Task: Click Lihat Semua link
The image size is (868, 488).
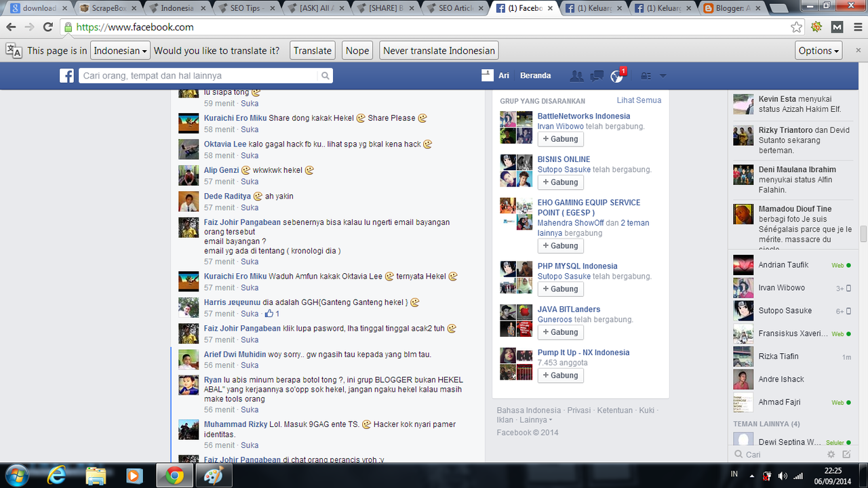Action: click(x=639, y=100)
